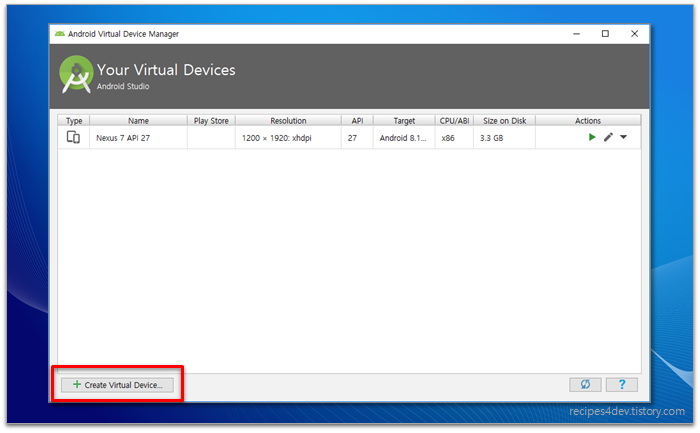Click the 'x86' CPU cell
This screenshot has height=433, width=700.
(454, 137)
